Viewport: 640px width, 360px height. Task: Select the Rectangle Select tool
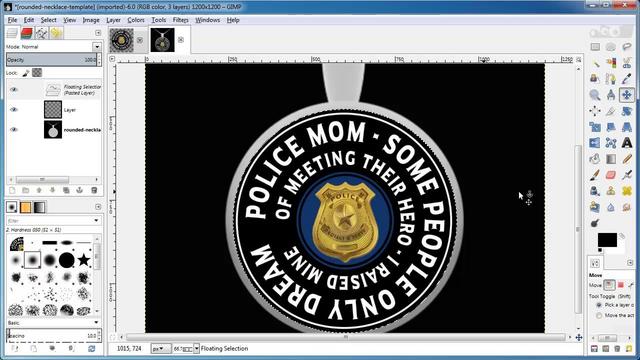(595, 47)
